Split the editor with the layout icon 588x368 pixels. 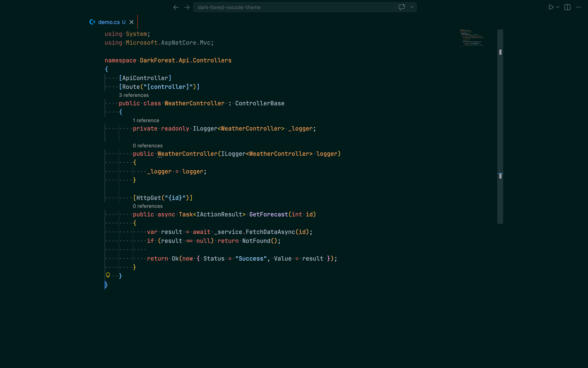567,7
